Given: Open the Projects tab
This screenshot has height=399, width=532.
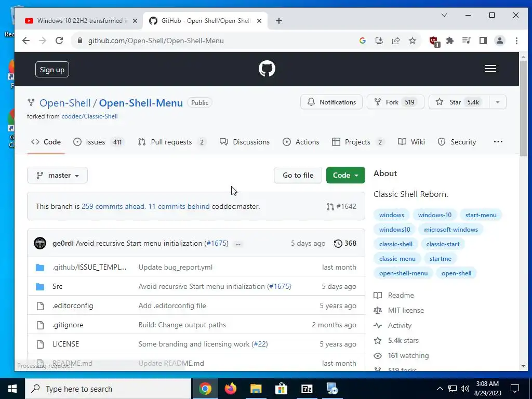Looking at the screenshot, I should coord(358,142).
